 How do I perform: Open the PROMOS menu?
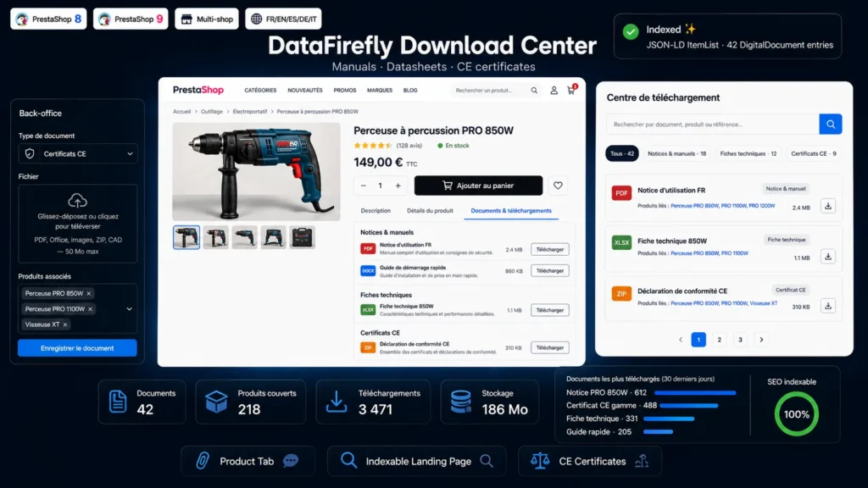pos(345,90)
